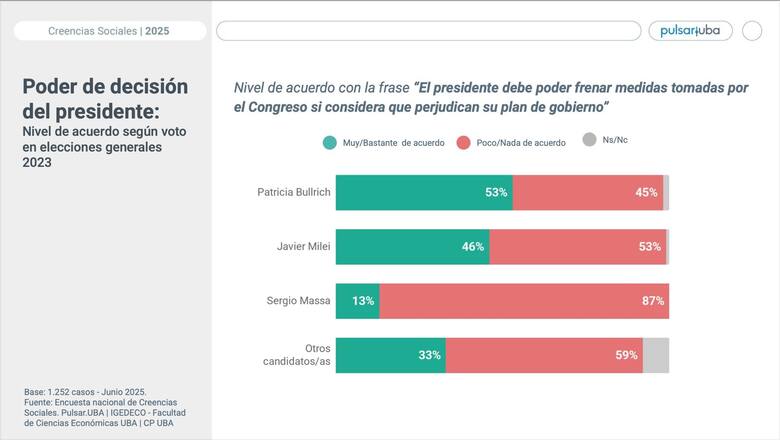Click the green 33% Otros candidatos segment
This screenshot has height=440, width=780.
(390, 355)
